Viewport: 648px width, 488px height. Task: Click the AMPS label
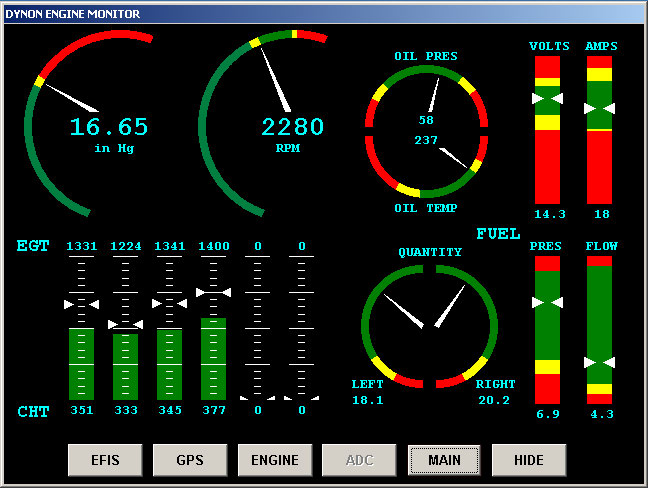coord(601,46)
